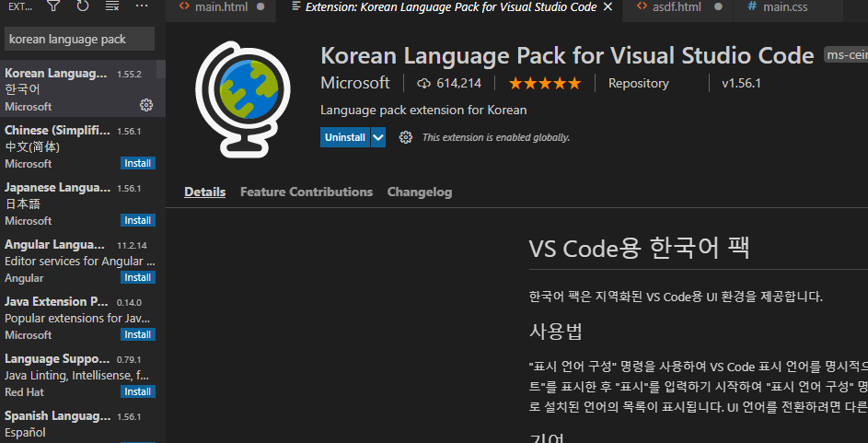Select the Extension: Korean Language Pack tab
868x443 pixels.
[x=451, y=7]
